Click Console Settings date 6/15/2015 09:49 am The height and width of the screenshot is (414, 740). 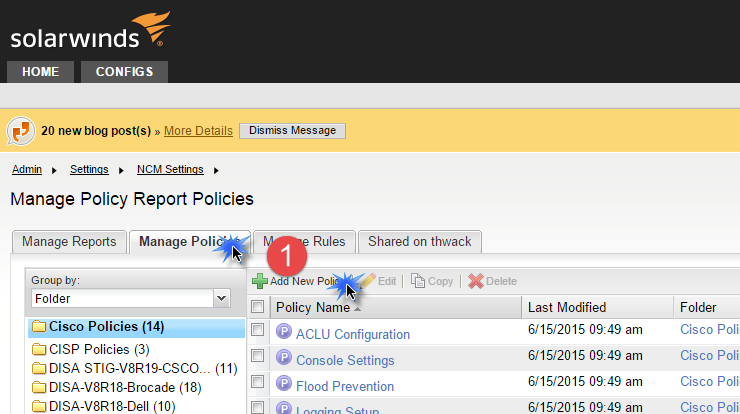(x=585, y=355)
